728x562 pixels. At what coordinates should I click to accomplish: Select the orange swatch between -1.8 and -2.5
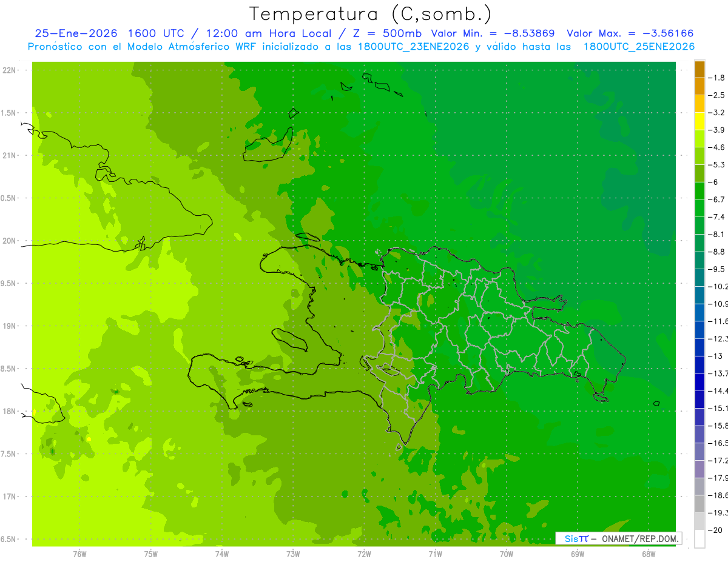click(699, 86)
